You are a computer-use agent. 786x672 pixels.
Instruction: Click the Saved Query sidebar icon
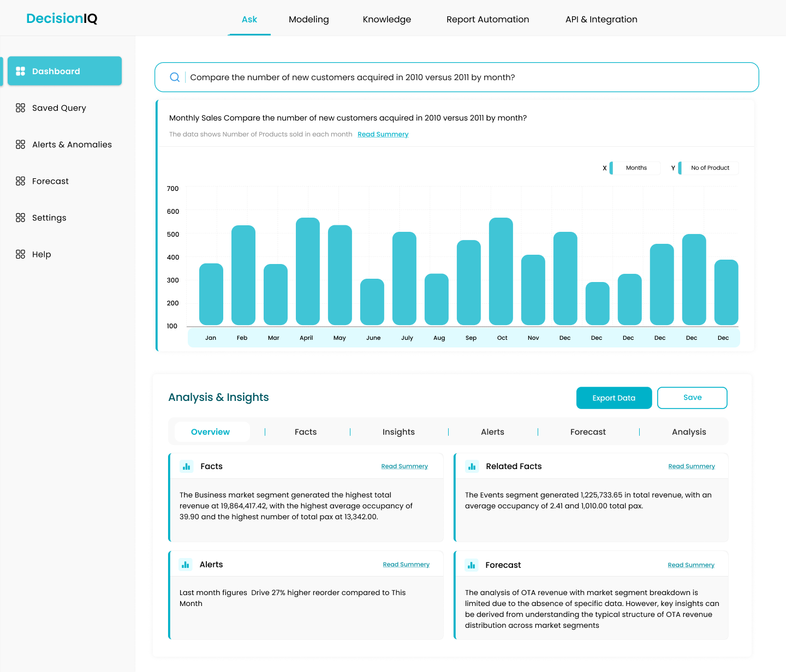point(21,108)
